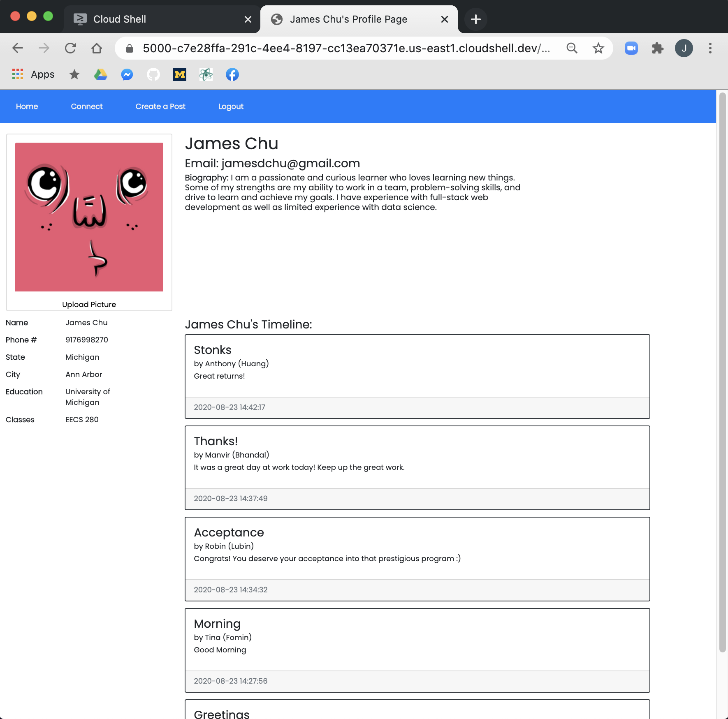
Task: Go to Home in the navbar
Action: 27,106
